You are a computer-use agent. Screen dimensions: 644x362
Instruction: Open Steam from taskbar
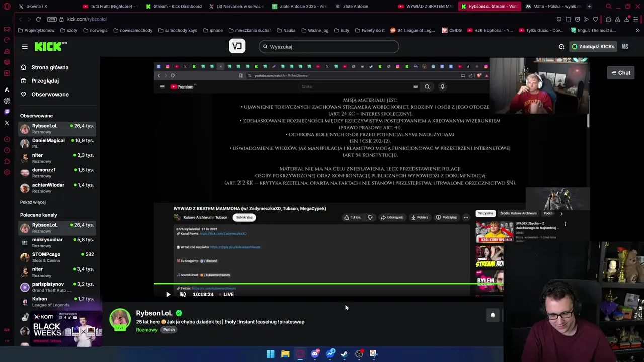click(344, 354)
